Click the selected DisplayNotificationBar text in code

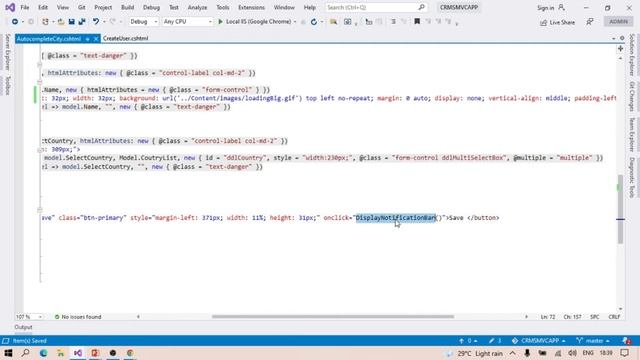pos(396,218)
